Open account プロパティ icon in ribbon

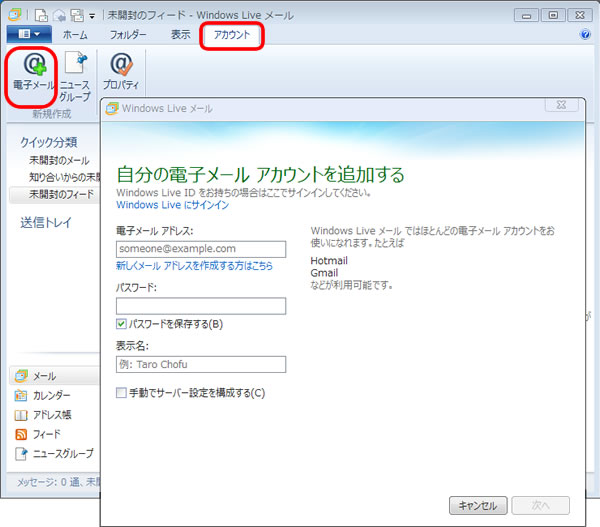121,64
